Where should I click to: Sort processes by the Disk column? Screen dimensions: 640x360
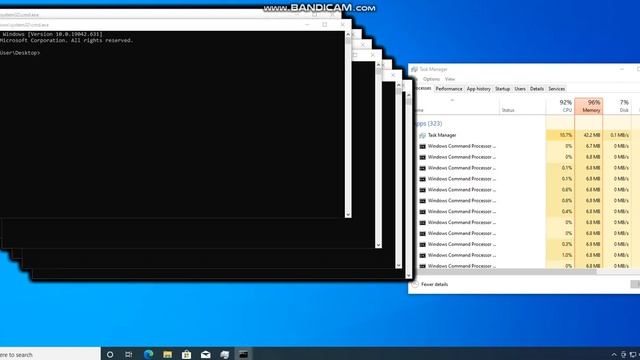point(617,106)
